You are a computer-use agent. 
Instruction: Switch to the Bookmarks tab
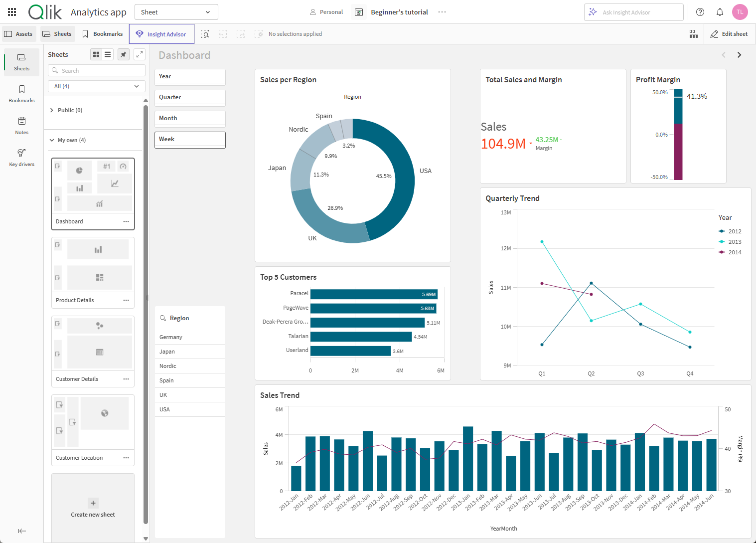(102, 33)
